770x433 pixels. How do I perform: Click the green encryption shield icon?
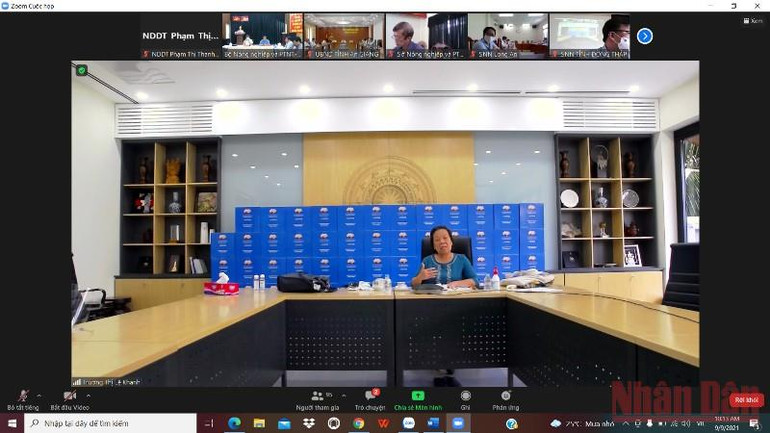[x=82, y=70]
